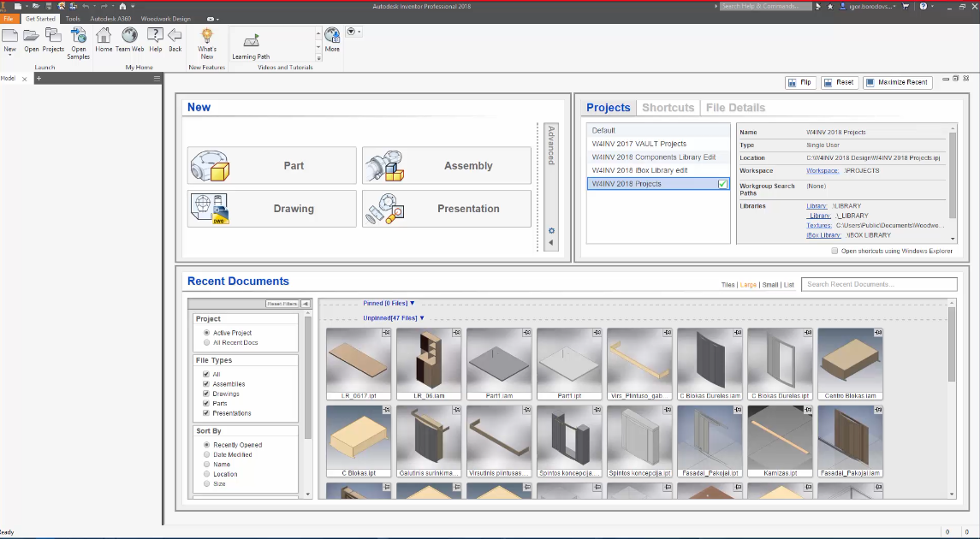
Task: Collapse the Pinned [0 Files] section
Action: (389, 303)
